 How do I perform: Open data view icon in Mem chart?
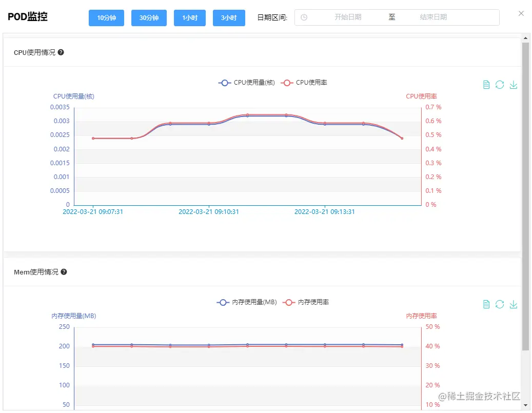click(x=486, y=304)
